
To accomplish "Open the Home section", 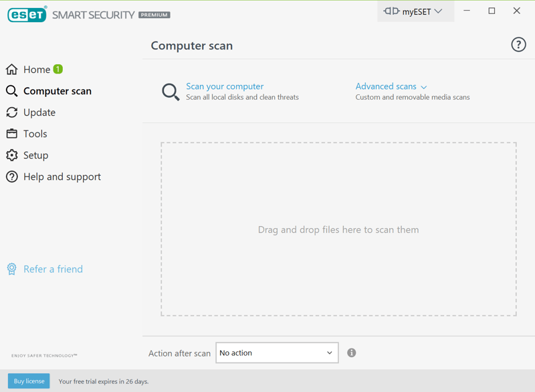I will click(37, 70).
